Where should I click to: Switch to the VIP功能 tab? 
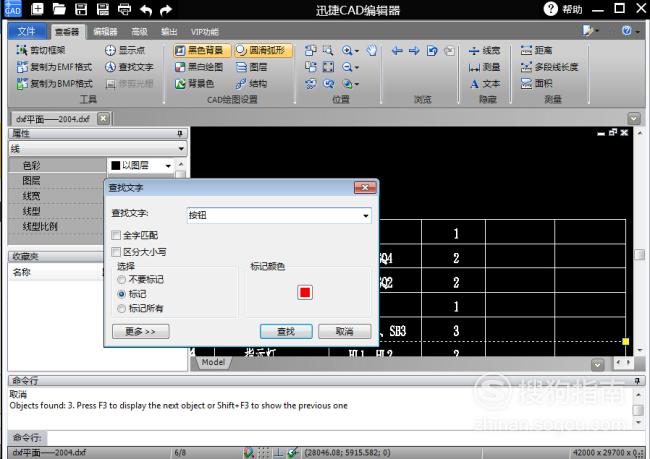[204, 32]
